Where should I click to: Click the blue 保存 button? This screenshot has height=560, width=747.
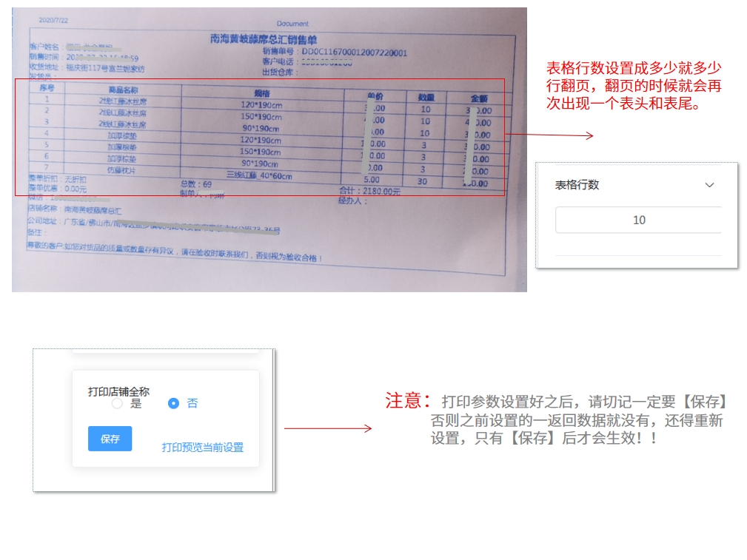click(110, 439)
